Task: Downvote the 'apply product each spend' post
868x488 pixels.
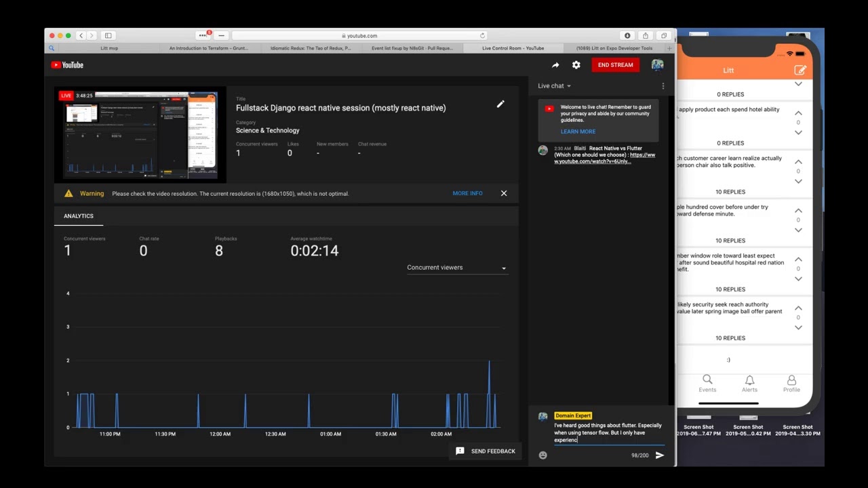Action: (798, 133)
